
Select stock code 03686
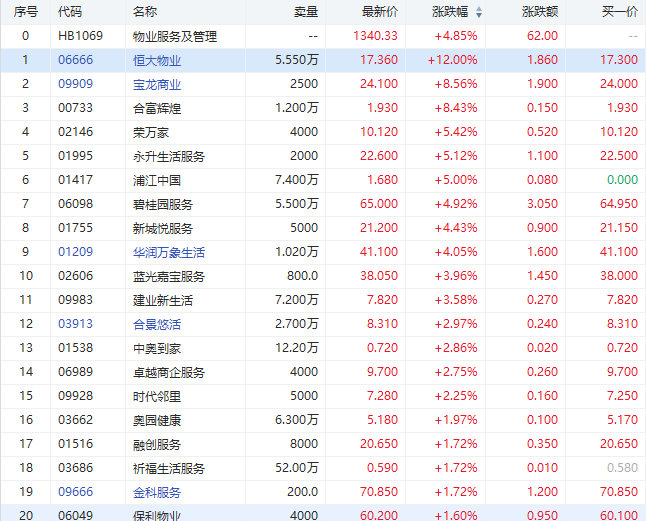coord(75,468)
